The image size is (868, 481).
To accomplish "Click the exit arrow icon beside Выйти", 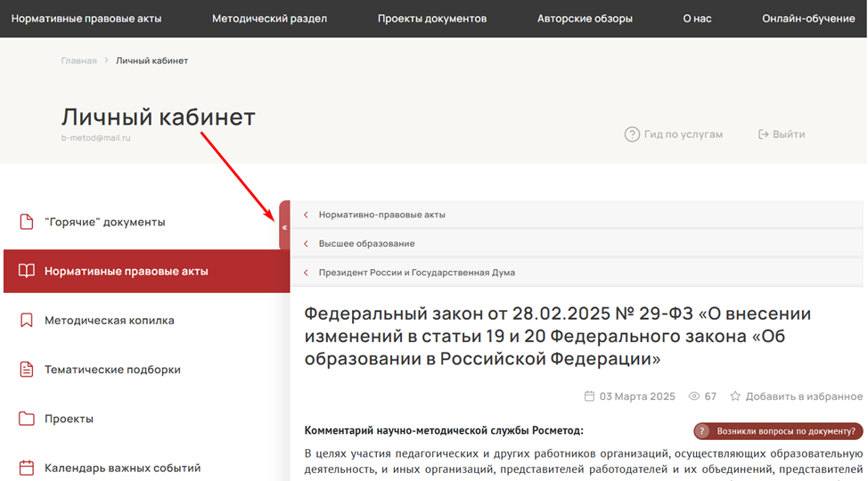I will 763,135.
